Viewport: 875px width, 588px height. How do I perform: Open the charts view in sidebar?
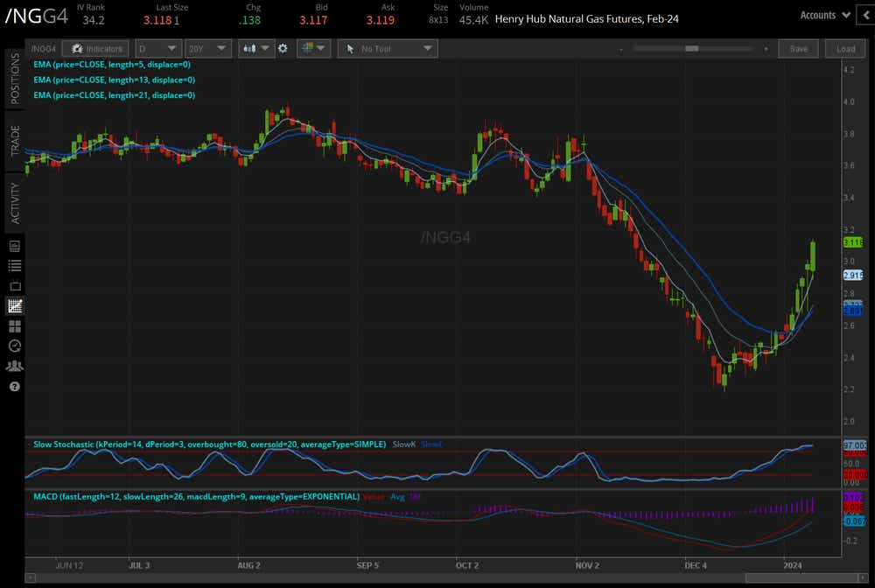click(14, 306)
